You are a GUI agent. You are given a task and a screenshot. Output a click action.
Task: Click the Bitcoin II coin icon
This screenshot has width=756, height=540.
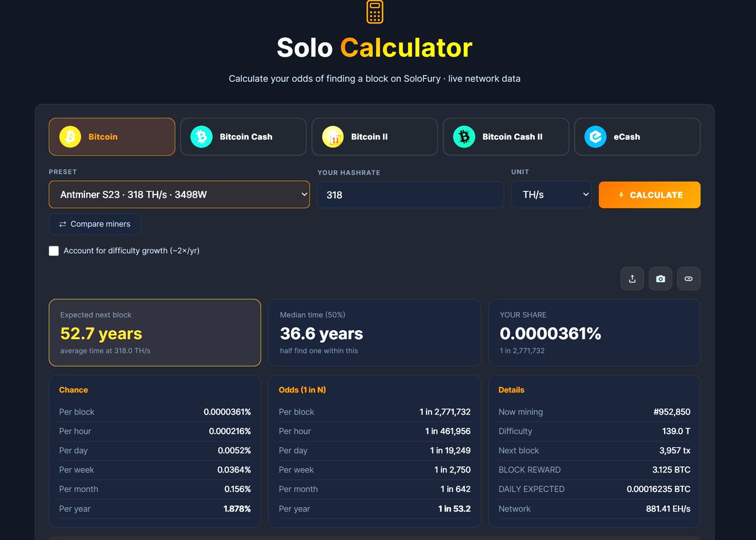333,137
